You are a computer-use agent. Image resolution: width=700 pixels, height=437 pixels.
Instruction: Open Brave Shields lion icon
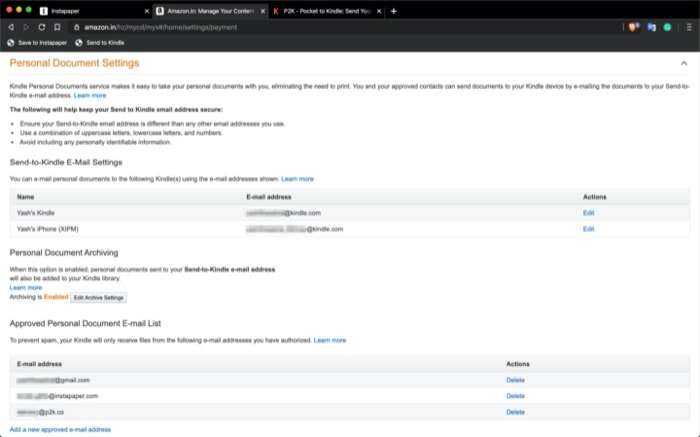pos(633,27)
